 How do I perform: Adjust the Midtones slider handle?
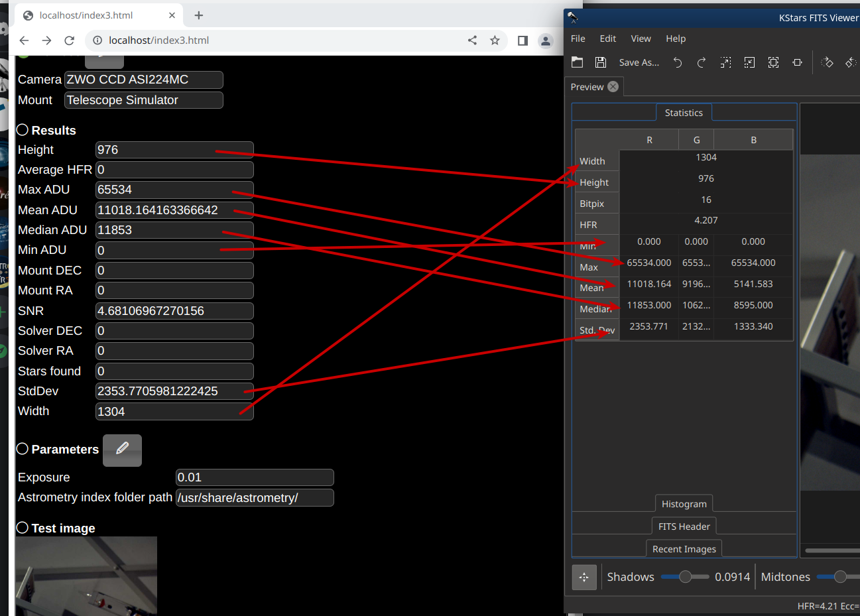pyautogui.click(x=840, y=577)
